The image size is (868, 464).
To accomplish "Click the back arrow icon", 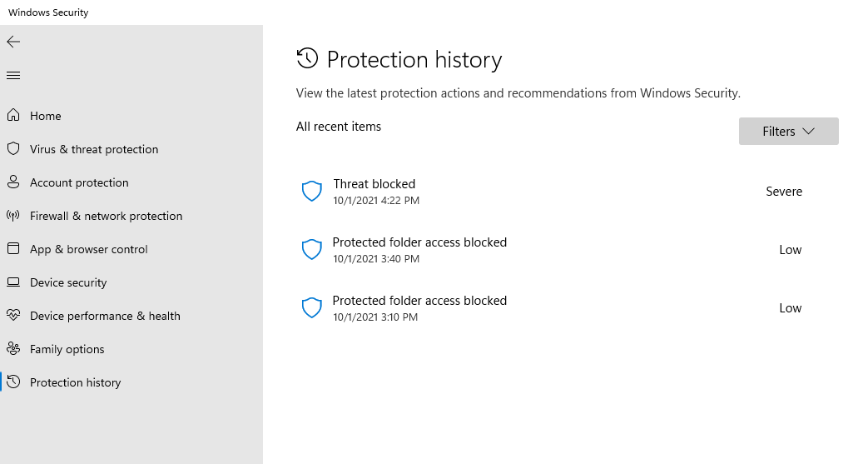I will coord(13,42).
